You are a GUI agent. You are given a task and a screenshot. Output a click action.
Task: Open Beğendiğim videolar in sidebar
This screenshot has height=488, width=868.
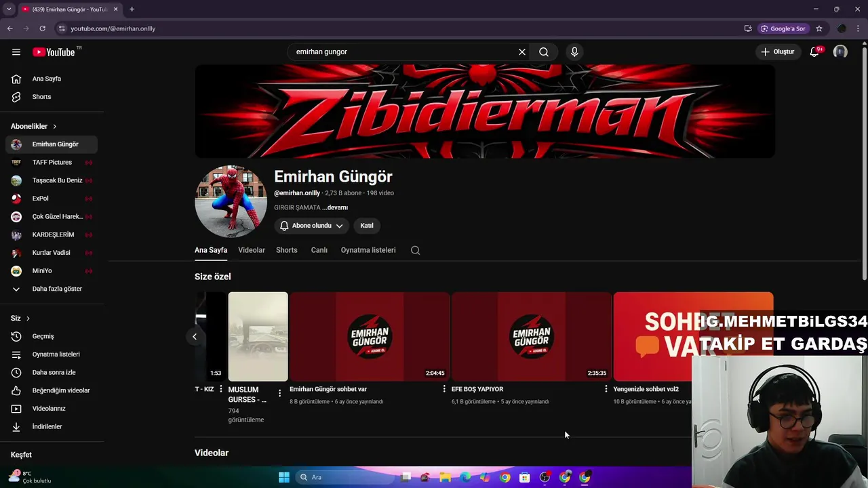coord(52,390)
